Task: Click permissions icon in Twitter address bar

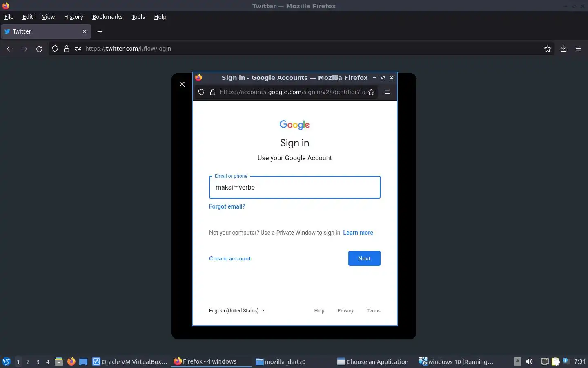Action: pyautogui.click(x=78, y=49)
